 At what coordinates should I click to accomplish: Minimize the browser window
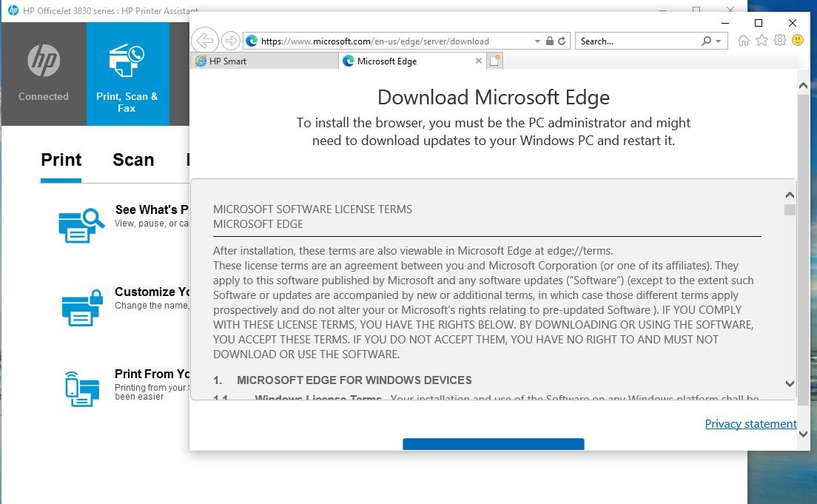pos(724,23)
